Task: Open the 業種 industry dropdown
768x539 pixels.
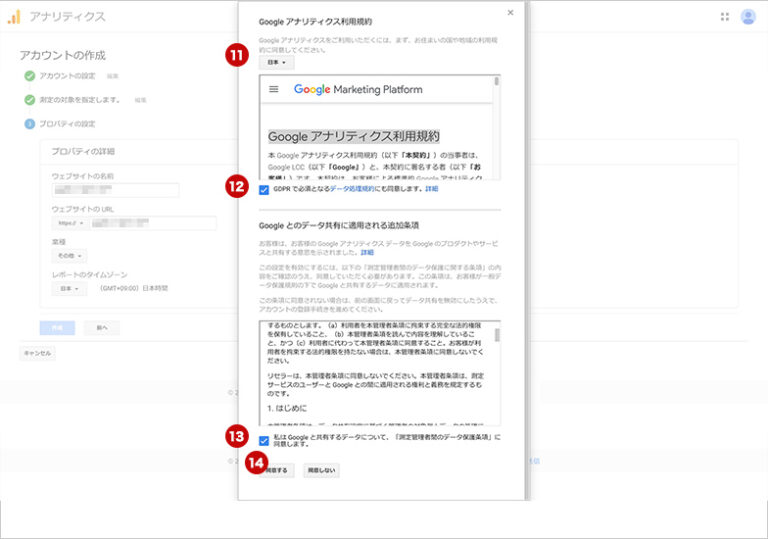Action: [69, 256]
